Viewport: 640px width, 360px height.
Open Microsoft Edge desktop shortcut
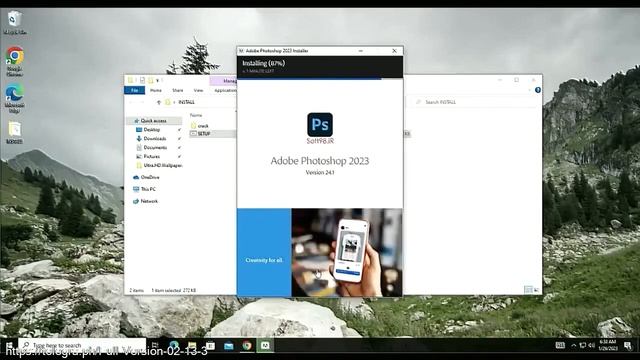[15, 98]
